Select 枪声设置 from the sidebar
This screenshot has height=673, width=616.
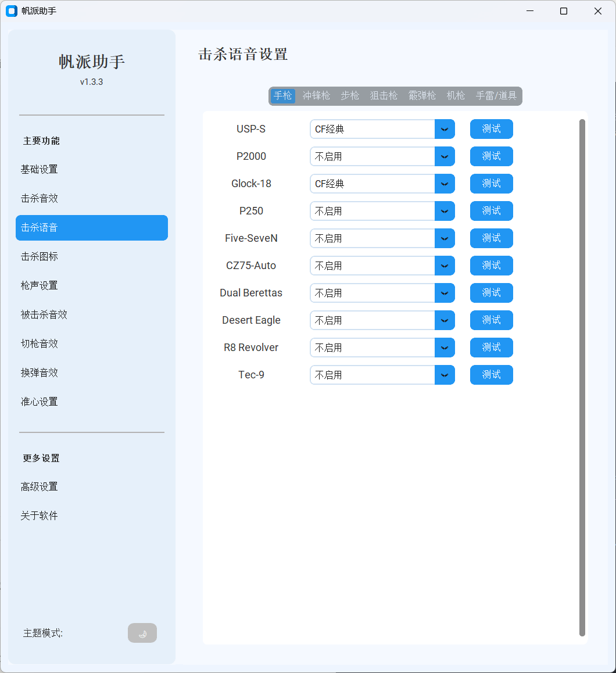click(39, 285)
